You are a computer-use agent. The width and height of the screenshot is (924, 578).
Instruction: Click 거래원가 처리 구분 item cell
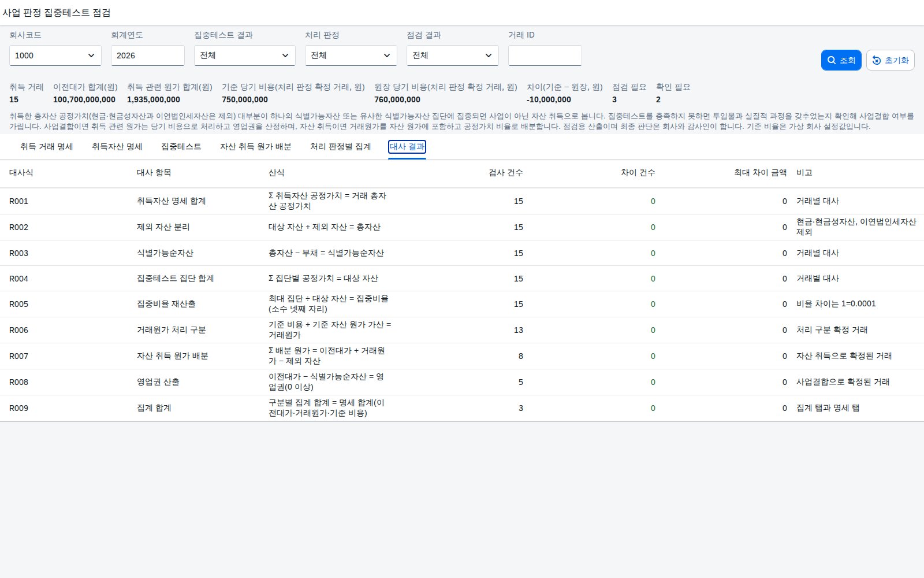[172, 330]
